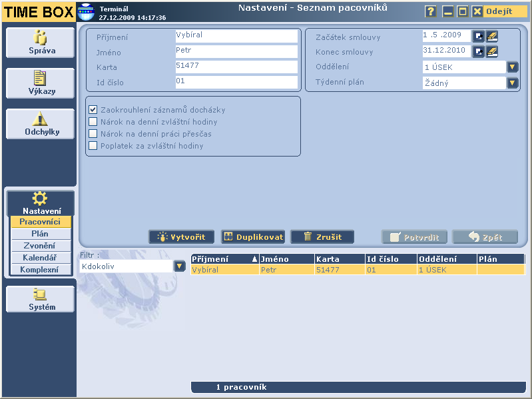The image size is (532, 399).
Task: Sort table by Jméno column header
Action: pyautogui.click(x=287, y=259)
